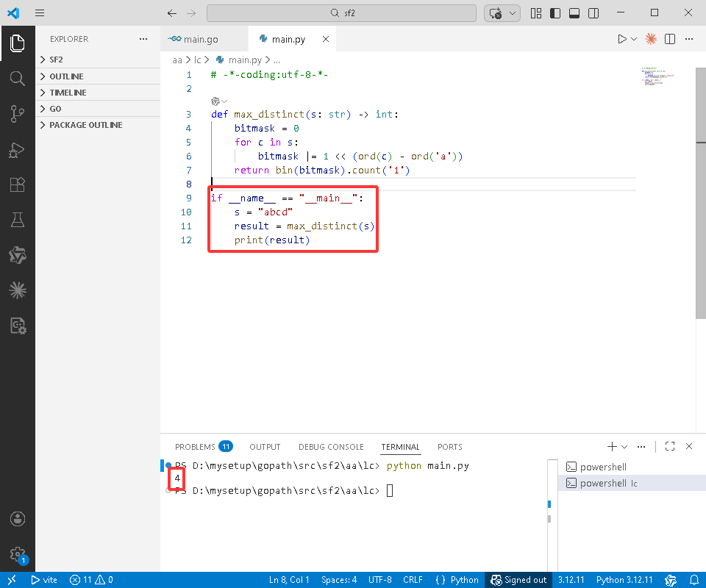Open the hamburger application menu
The width and height of the screenshot is (706, 588).
pos(40,13)
